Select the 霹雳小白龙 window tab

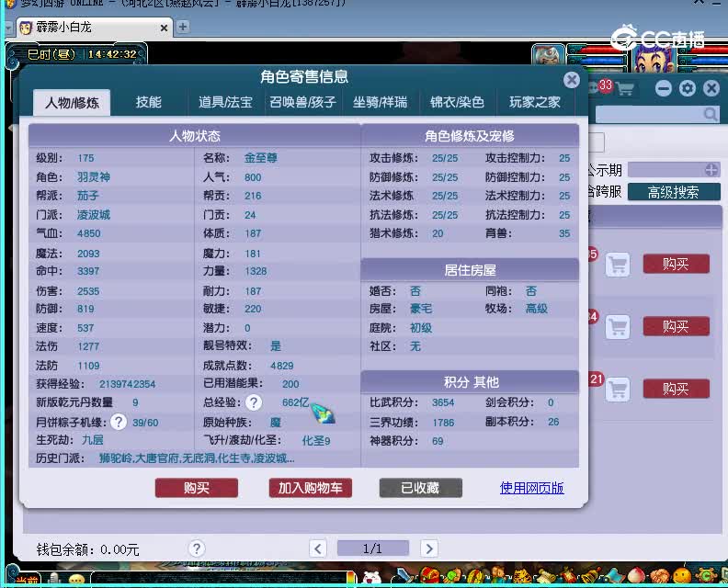point(95,28)
